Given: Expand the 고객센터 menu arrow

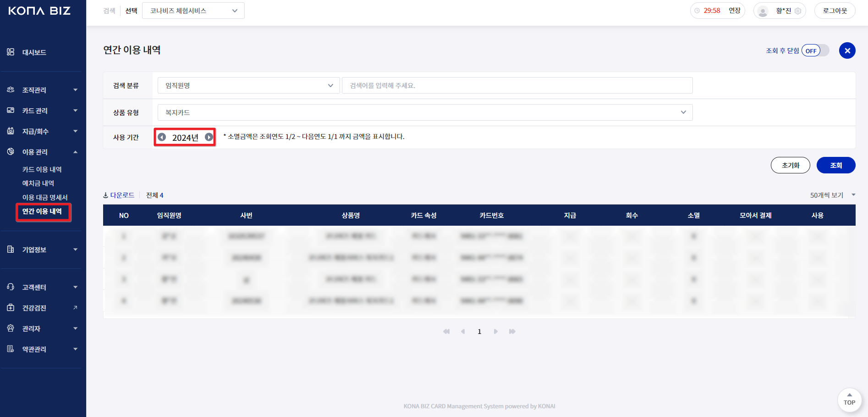Looking at the screenshot, I should point(76,287).
